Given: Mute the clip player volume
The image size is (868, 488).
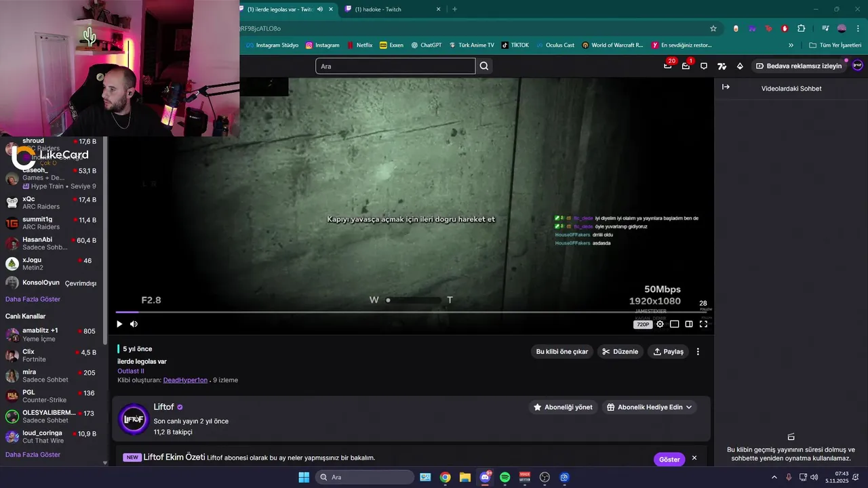Looking at the screenshot, I should coord(134,324).
